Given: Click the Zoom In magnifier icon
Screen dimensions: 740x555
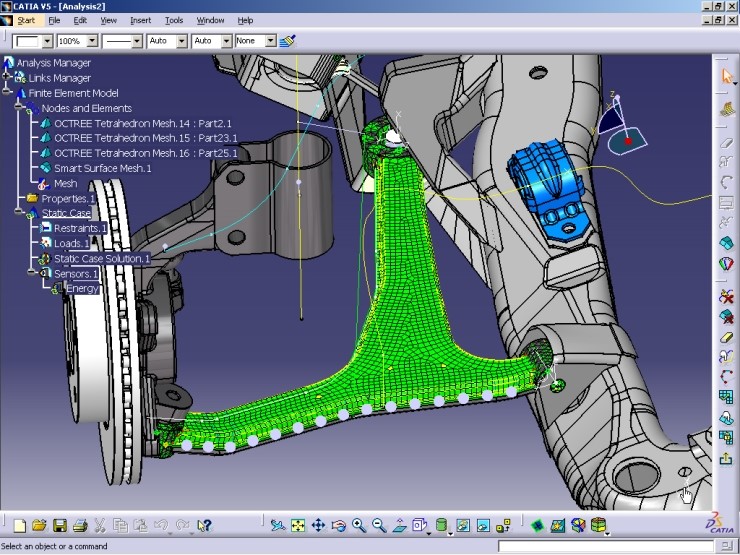Looking at the screenshot, I should click(359, 525).
